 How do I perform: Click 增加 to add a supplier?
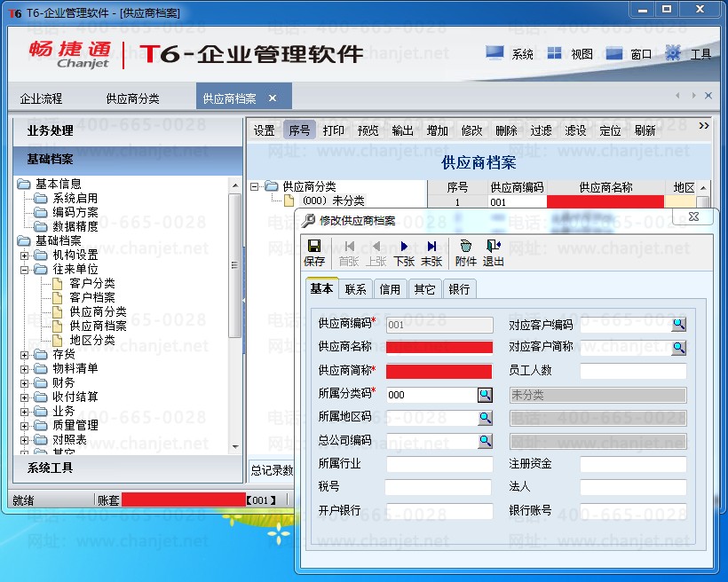[438, 131]
